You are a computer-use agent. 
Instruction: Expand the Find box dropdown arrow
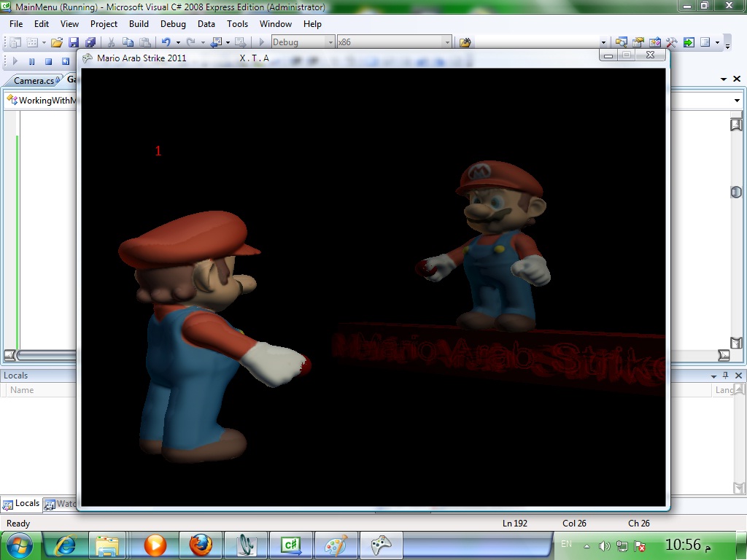(x=603, y=42)
